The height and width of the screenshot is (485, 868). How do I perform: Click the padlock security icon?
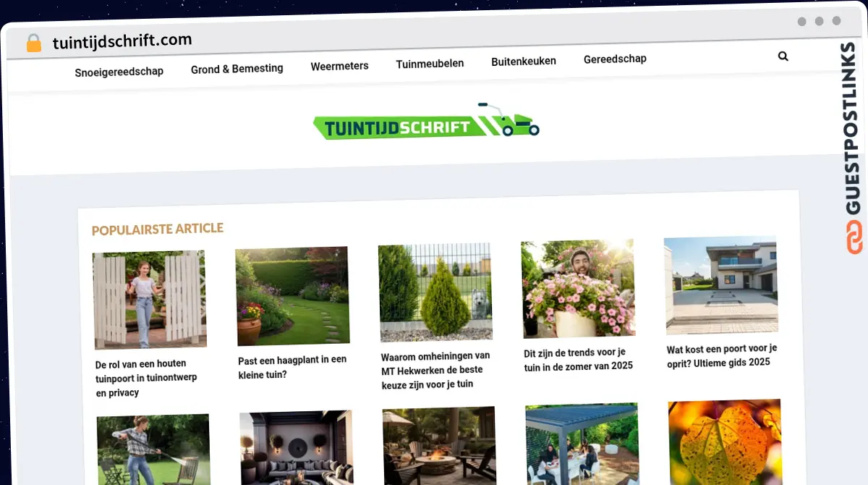coord(33,43)
